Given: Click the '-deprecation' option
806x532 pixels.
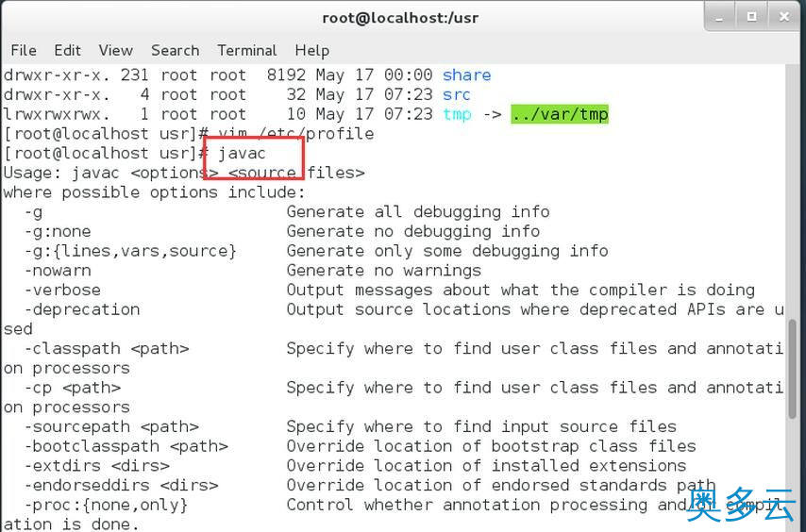Looking at the screenshot, I should (x=82, y=309).
